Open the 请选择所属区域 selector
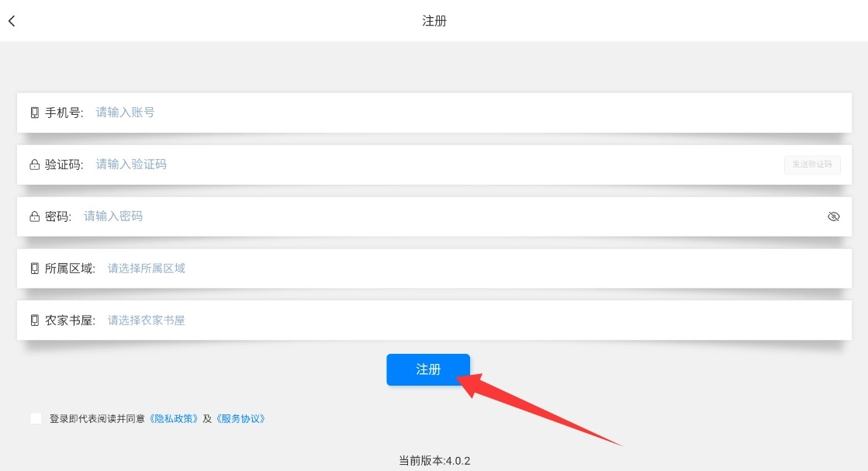The image size is (868, 471). click(x=147, y=268)
